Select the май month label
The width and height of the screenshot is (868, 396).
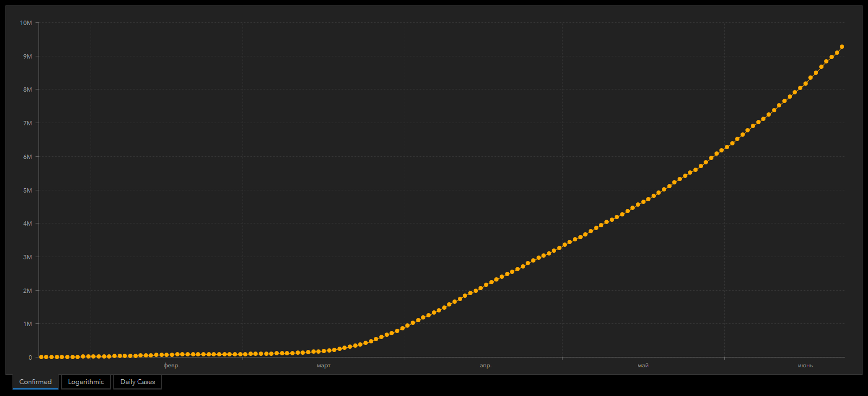coord(643,366)
